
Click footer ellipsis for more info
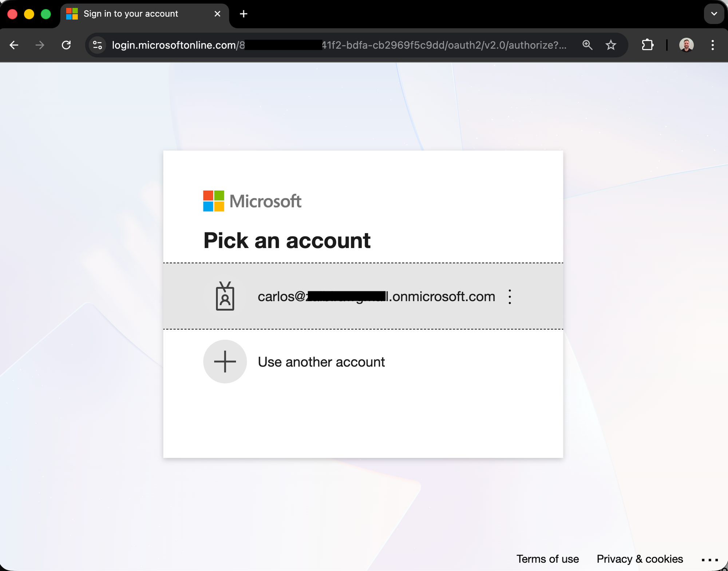coord(709,560)
